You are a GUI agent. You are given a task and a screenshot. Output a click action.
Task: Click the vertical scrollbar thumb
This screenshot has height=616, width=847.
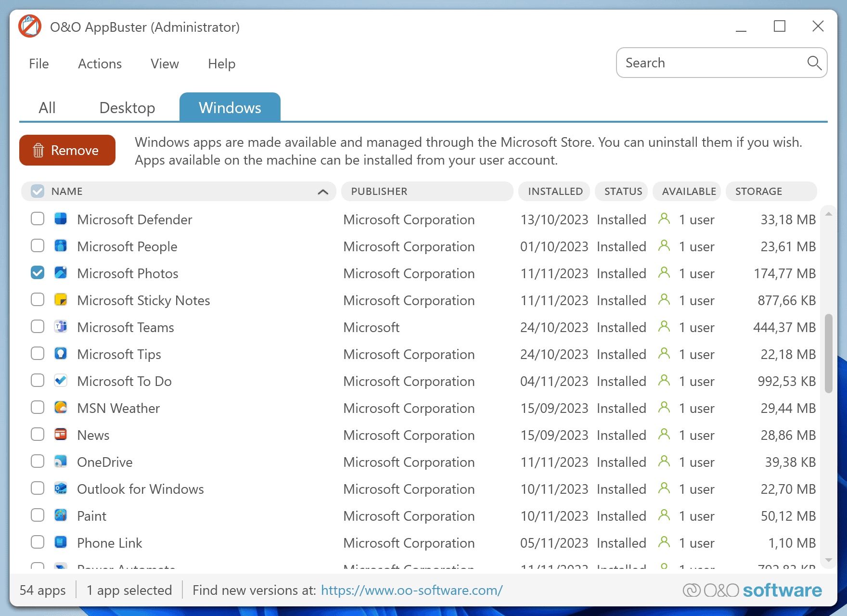click(x=828, y=353)
